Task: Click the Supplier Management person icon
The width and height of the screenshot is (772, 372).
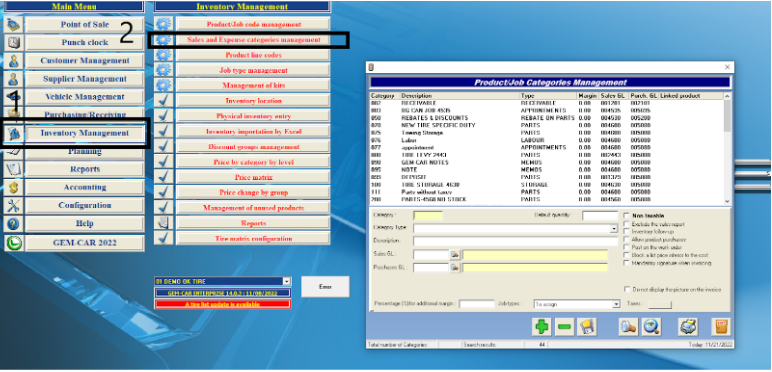Action: [13, 79]
